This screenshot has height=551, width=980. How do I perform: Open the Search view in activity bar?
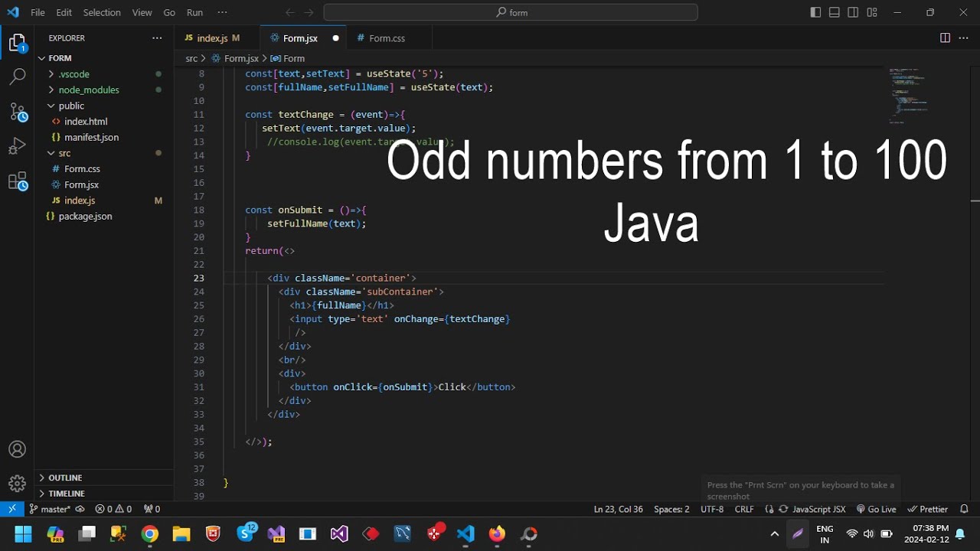17,77
